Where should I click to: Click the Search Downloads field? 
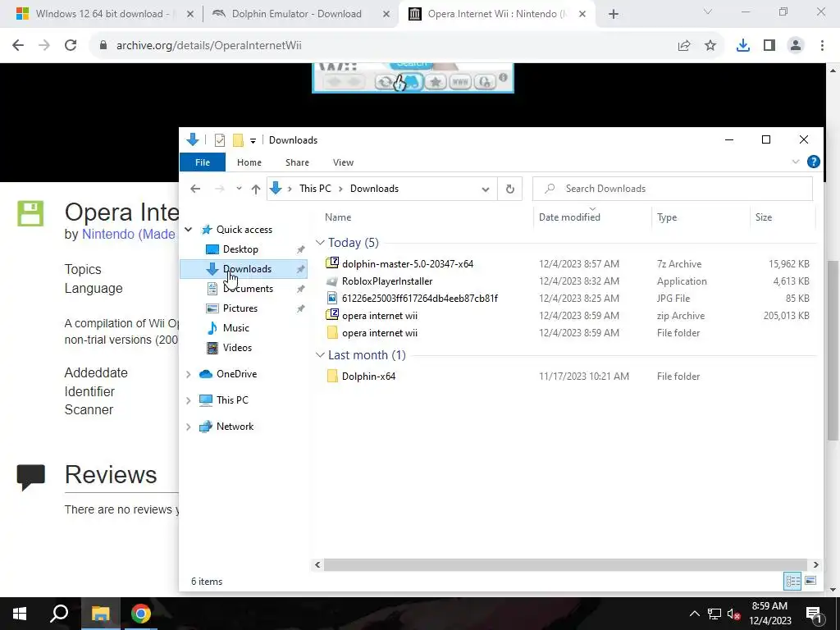coord(673,189)
